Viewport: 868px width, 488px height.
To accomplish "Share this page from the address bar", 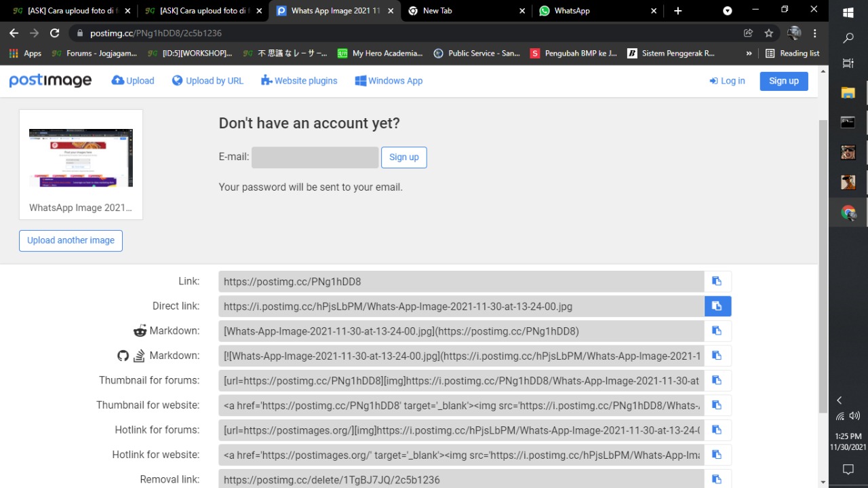I will coord(748,33).
